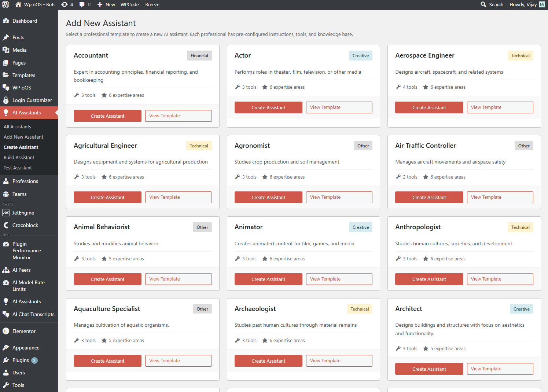Click the Pages icon in sidebar
Viewport: 548px width, 392px height.
pos(6,63)
